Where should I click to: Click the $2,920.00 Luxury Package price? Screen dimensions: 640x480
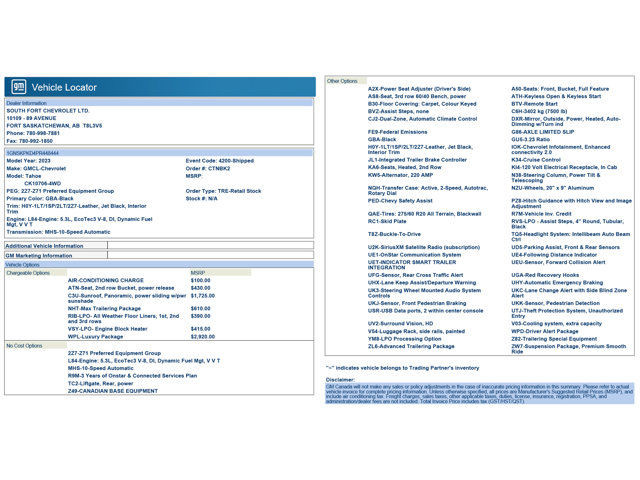tap(203, 337)
